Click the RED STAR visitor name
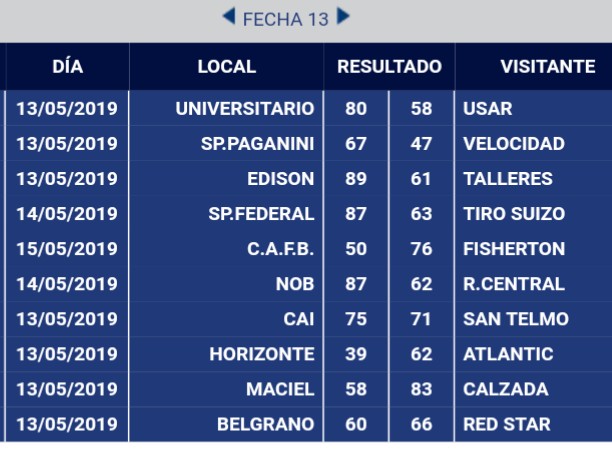This screenshot has height=450, width=612. pyautogui.click(x=507, y=424)
